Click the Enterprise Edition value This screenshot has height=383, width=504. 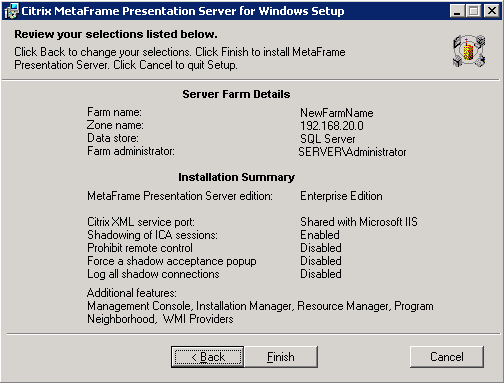point(341,196)
